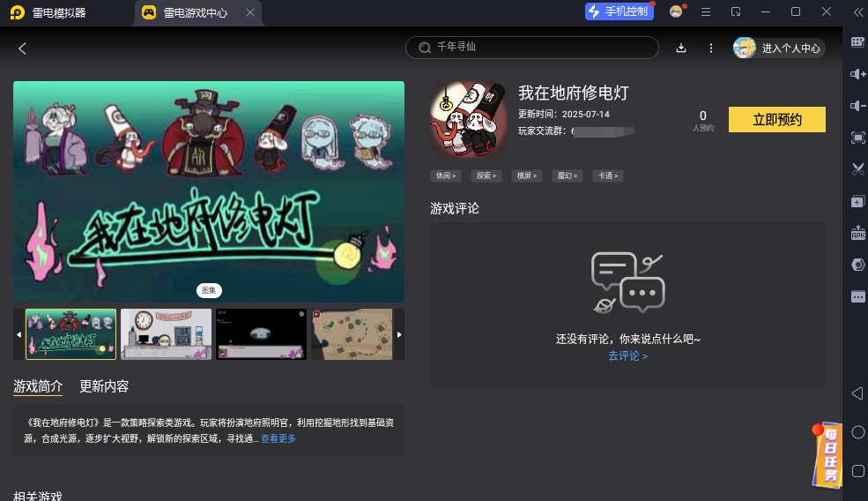Switch to the 更新内容 tab
This screenshot has width=868, height=501.
(104, 386)
